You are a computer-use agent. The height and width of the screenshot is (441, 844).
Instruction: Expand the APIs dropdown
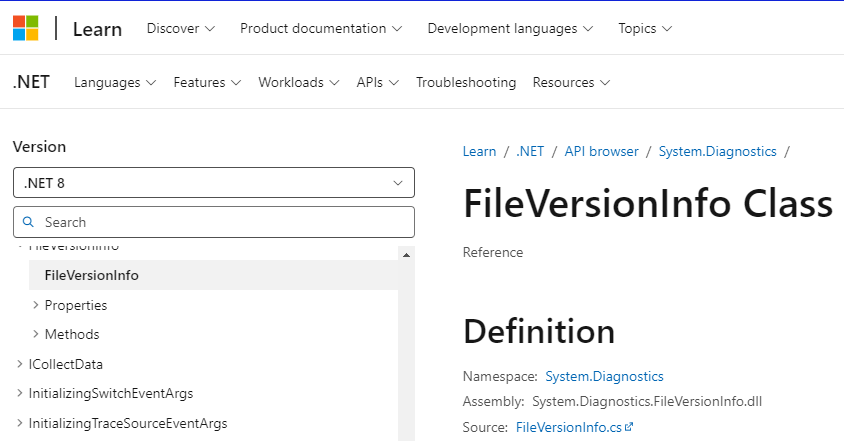pos(377,82)
